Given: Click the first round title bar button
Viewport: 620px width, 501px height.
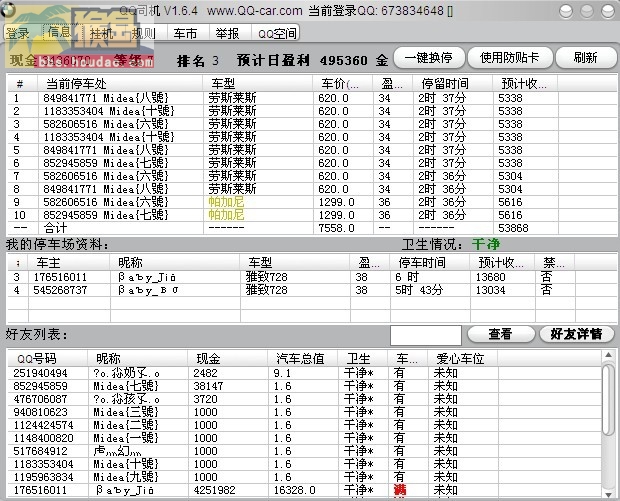Looking at the screenshot, I should (x=566, y=11).
